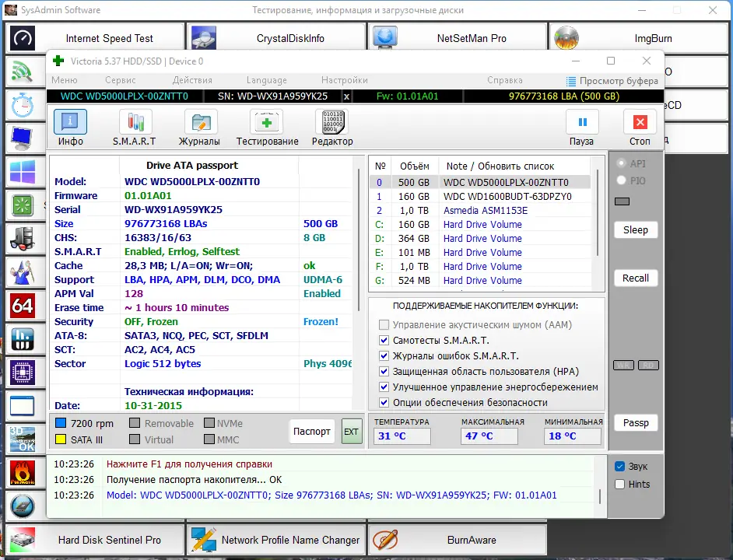This screenshot has height=560, width=733.
Task: Click the green sunburst square sidebar icon
Action: pyautogui.click(x=22, y=205)
